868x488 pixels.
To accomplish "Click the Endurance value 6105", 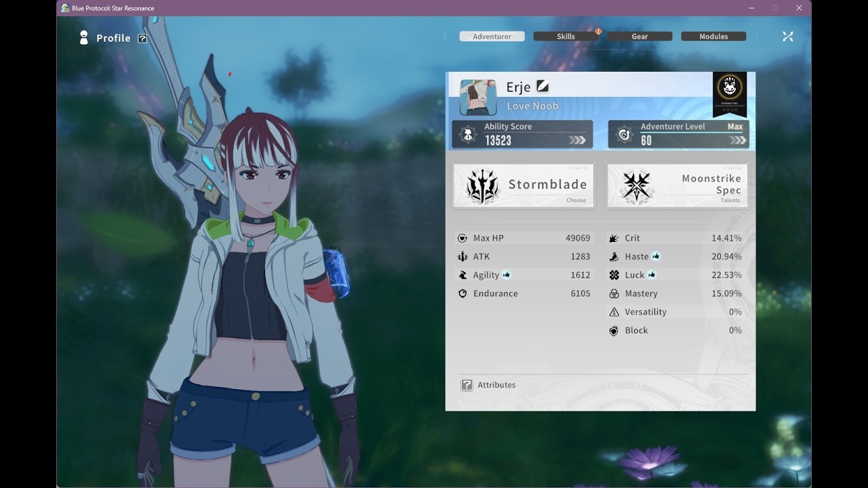I will 580,293.
